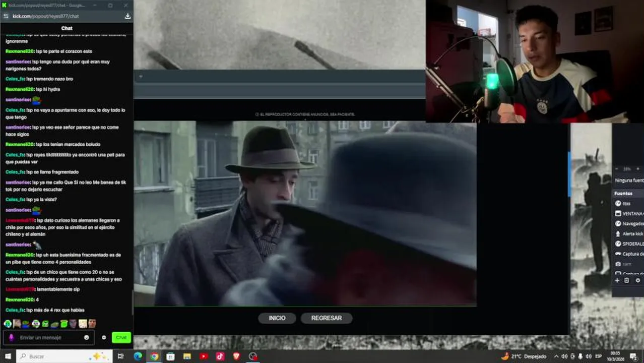Switch ESP keyboard language in the tray
This screenshot has width=644, height=363.
click(x=599, y=356)
